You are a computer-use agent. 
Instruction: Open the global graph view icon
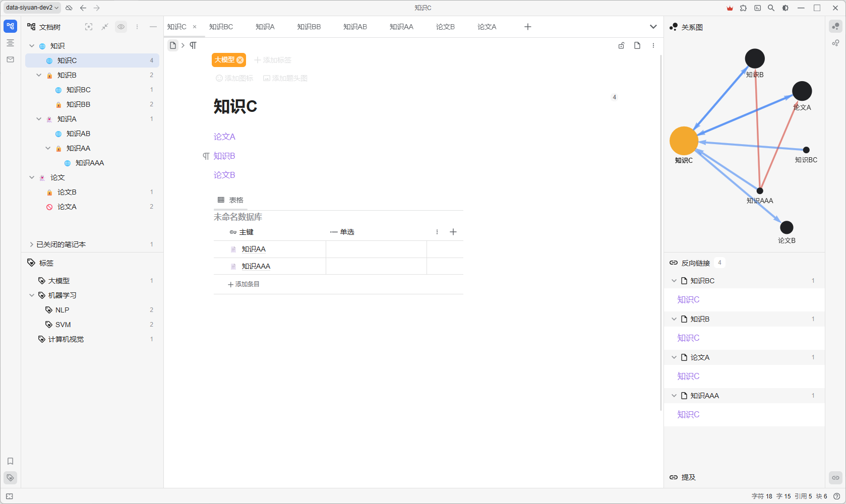(x=835, y=43)
